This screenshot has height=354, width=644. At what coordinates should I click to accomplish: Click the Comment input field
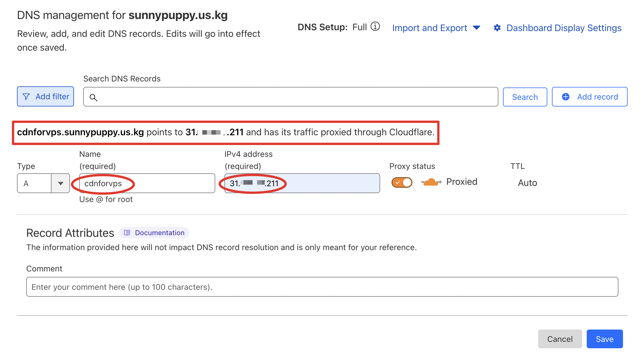[x=322, y=287]
